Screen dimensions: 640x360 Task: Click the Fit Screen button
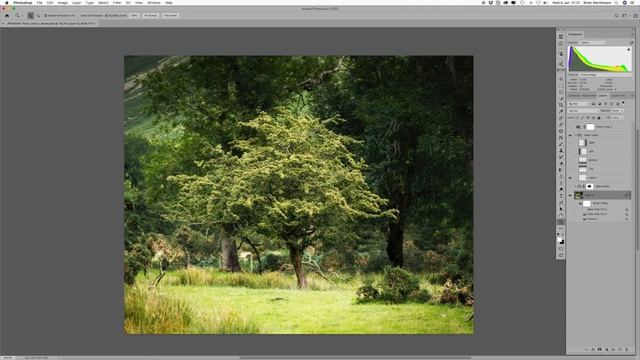(x=151, y=16)
